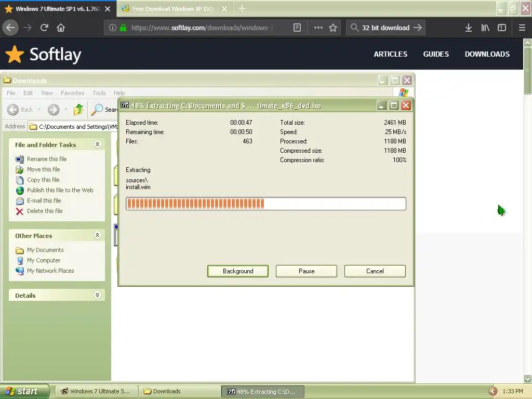The height and width of the screenshot is (399, 532).
Task: Bookmark this page with star icon
Action: [x=333, y=28]
